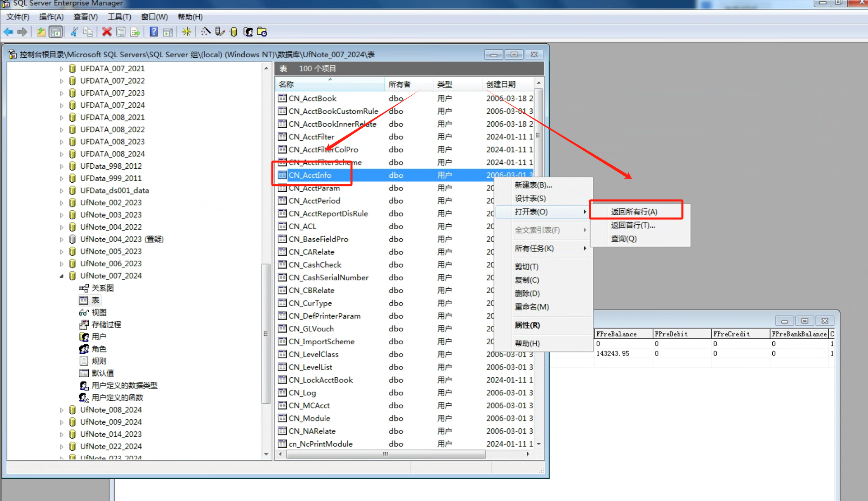Expand the UFDATA_007_2021 database node
The height and width of the screenshot is (501, 868).
61,69
